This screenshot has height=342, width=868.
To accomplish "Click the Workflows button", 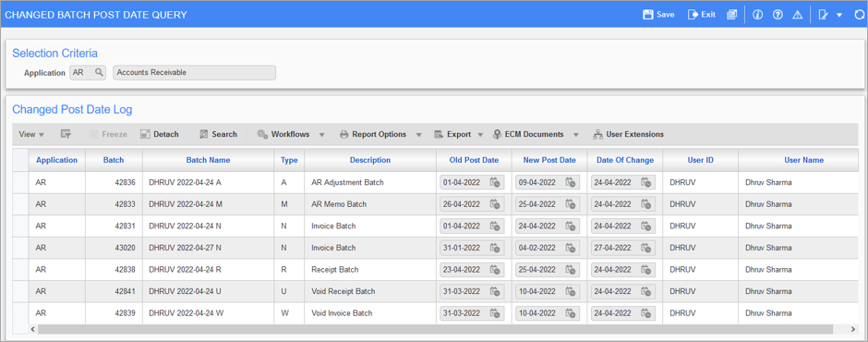I will click(284, 134).
